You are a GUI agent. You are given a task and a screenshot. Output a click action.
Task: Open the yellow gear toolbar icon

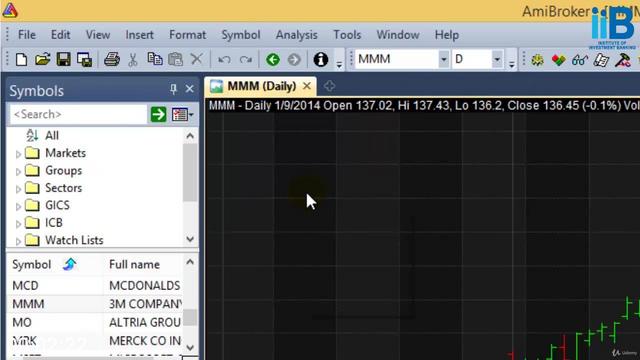coord(538,60)
